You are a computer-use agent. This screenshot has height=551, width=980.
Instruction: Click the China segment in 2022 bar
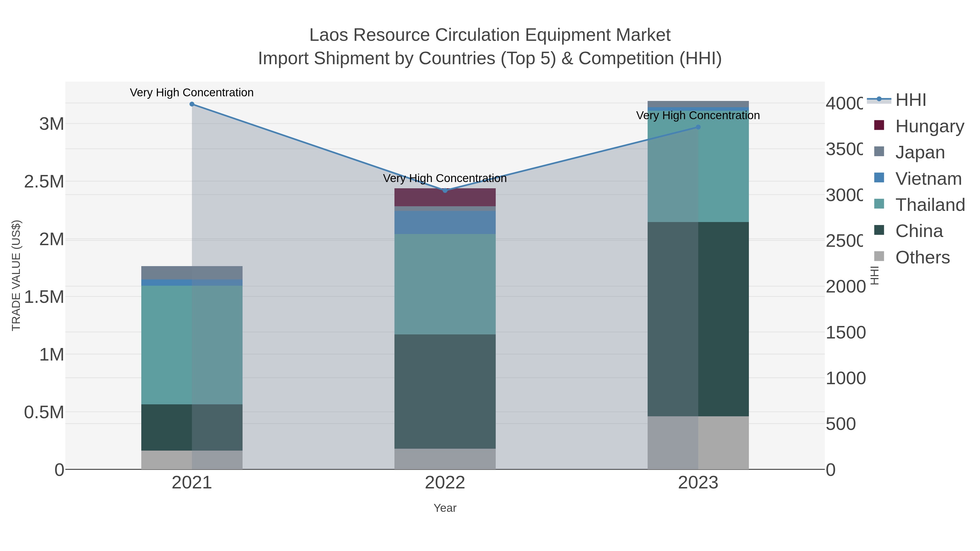(445, 392)
